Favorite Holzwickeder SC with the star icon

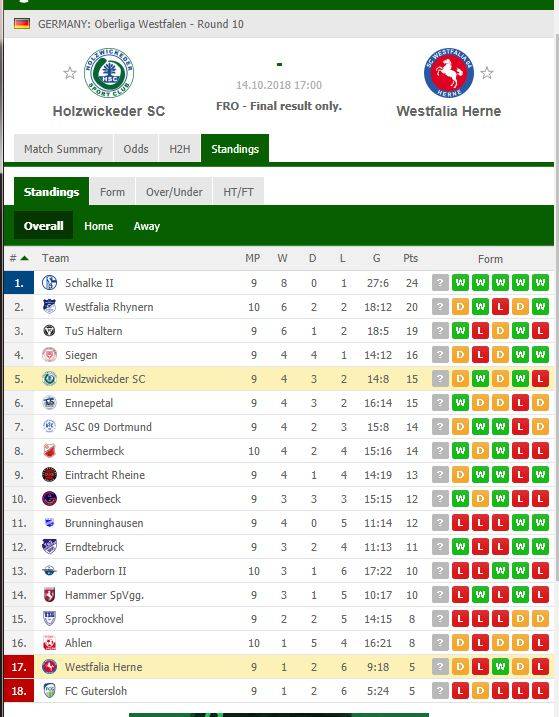click(x=70, y=73)
